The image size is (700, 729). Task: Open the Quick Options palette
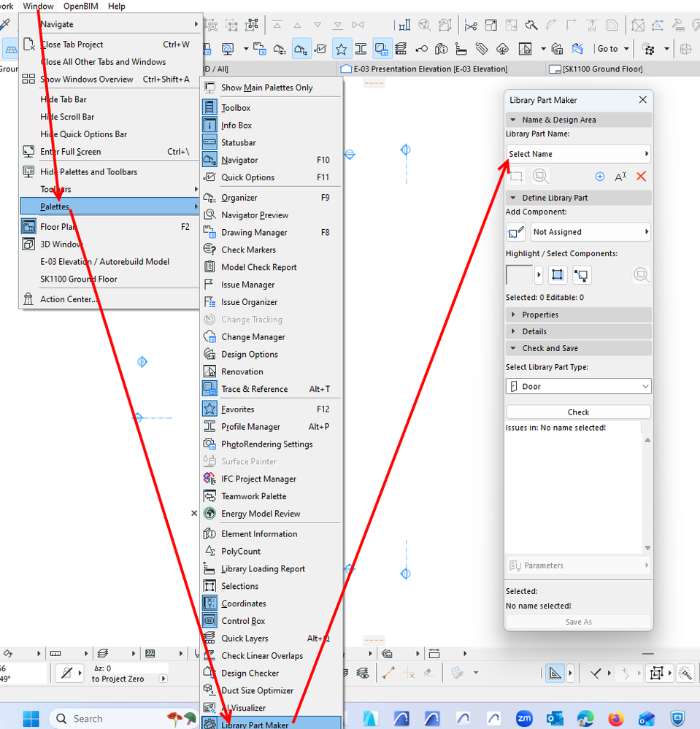tap(272, 177)
